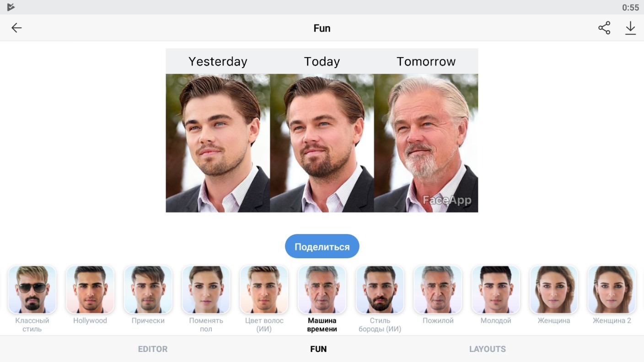644x362 pixels.
Task: Open the share icon in header
Action: click(x=604, y=28)
